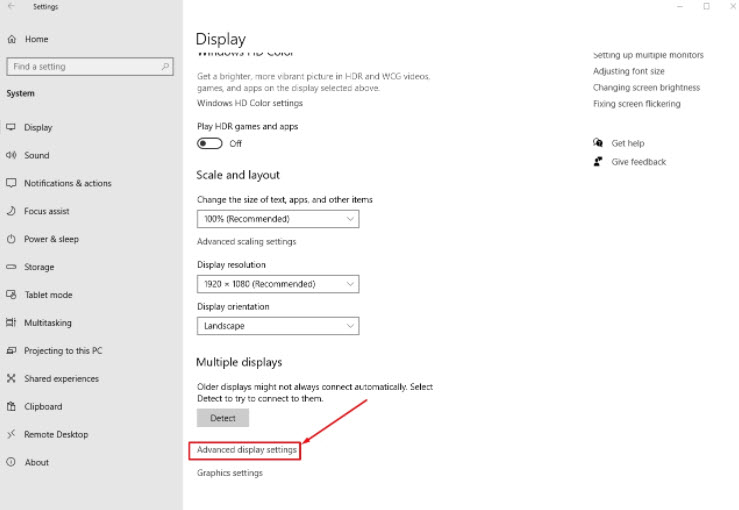739x510 pixels.
Task: Click the Power & sleep icon
Action: pyautogui.click(x=11, y=239)
